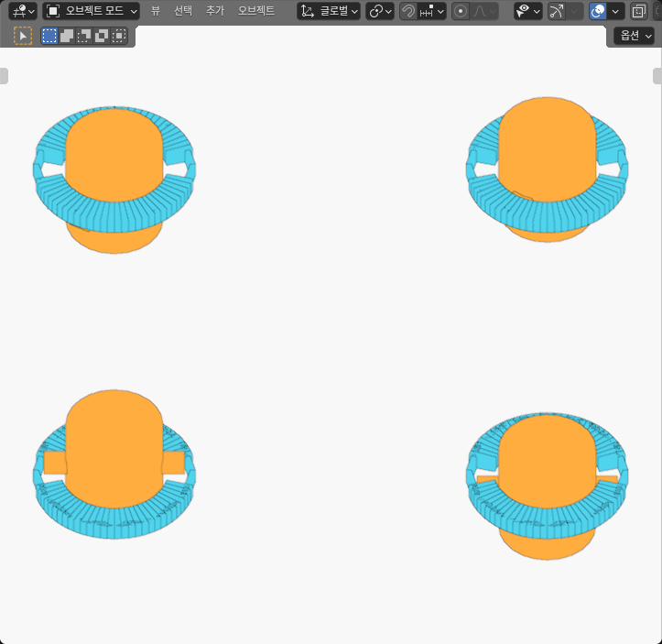Click the bottom-left blue ribbed ring
The width and height of the screenshot is (662, 644).
114,522
